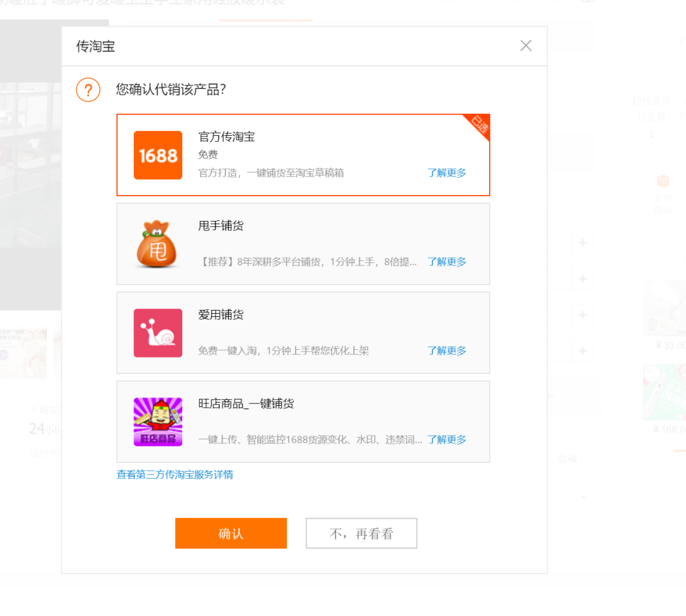This screenshot has height=616, width=686.
Task: Click the text 官方打造，一键铺货至淘宝草稿箱
Action: (x=271, y=173)
